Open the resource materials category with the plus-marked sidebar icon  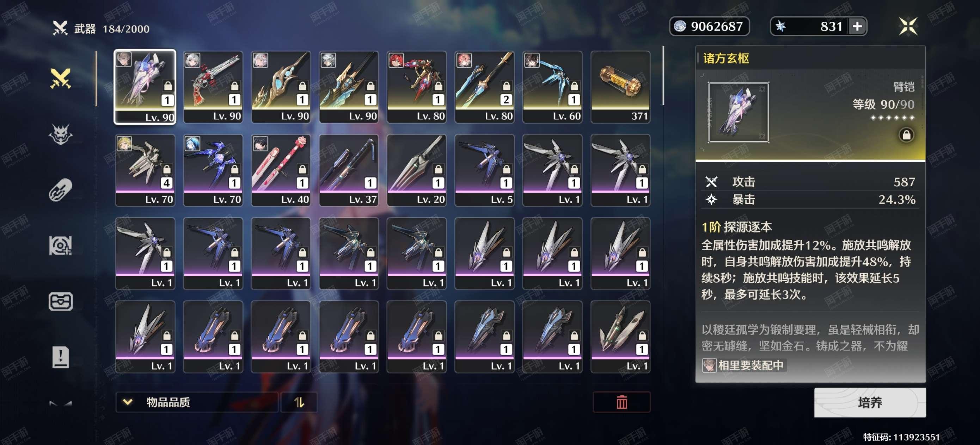(61, 246)
